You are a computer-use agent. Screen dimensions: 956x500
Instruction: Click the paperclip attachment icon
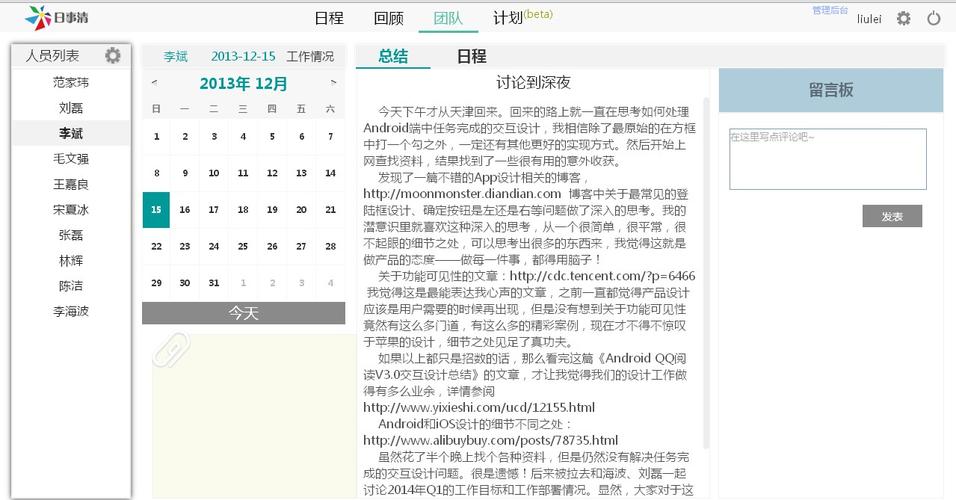[171, 349]
